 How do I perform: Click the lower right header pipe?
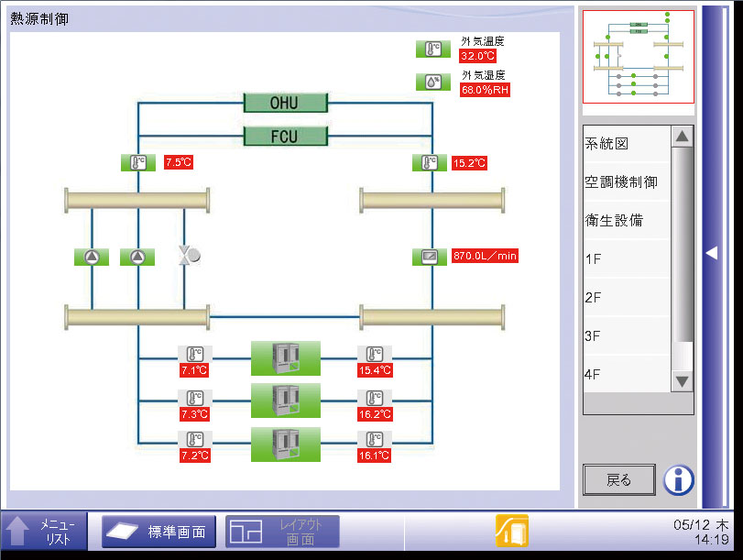[x=432, y=317]
